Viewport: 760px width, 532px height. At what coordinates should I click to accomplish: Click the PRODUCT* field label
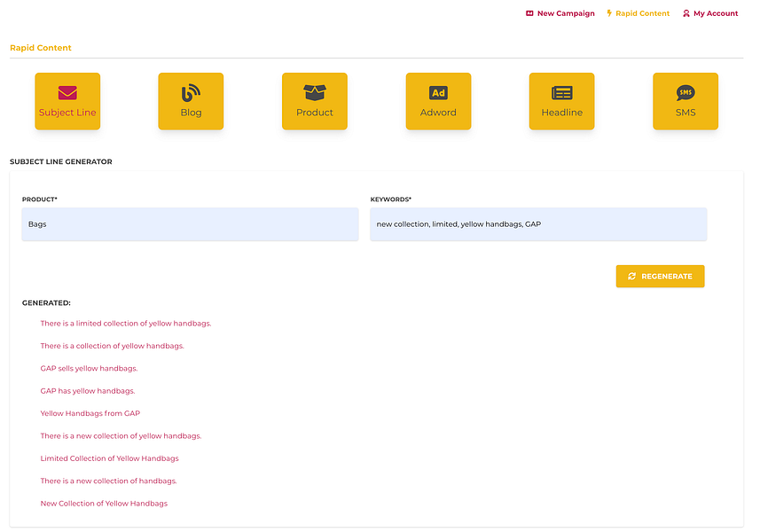pos(40,199)
